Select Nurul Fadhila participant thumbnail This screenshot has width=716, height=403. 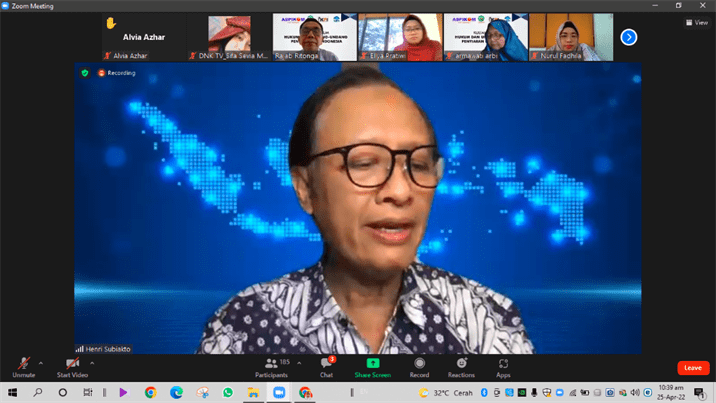pyautogui.click(x=571, y=37)
